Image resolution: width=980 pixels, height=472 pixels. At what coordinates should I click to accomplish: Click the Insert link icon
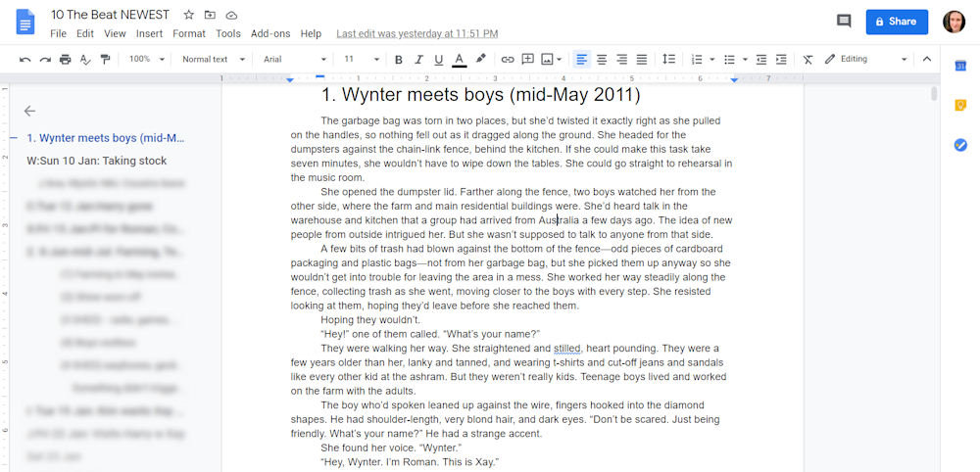coord(507,59)
